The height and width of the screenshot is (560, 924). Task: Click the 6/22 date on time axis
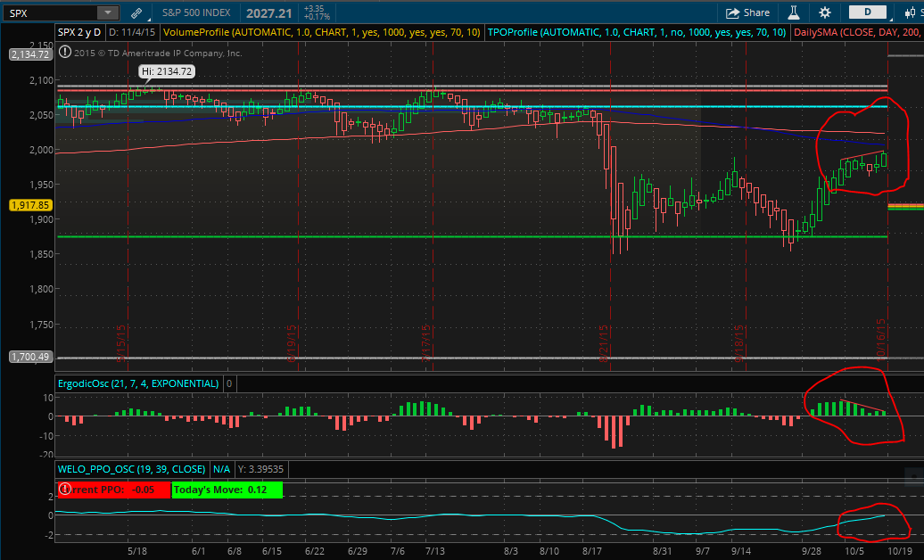tap(315, 551)
